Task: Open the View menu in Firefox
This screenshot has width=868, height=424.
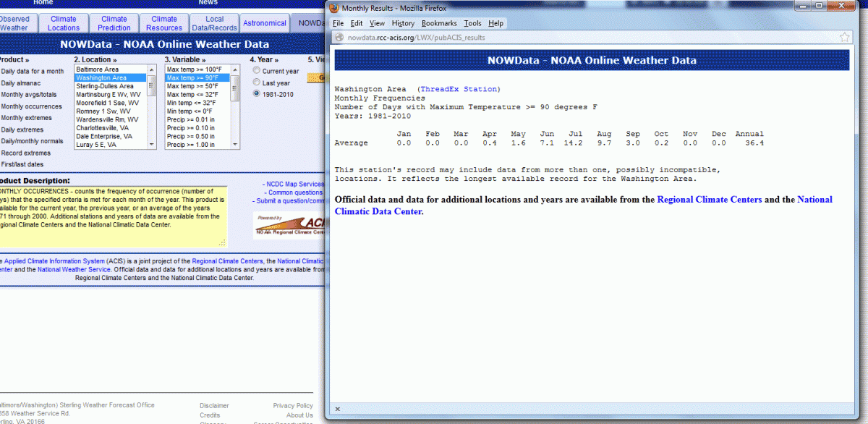Action: pos(377,23)
